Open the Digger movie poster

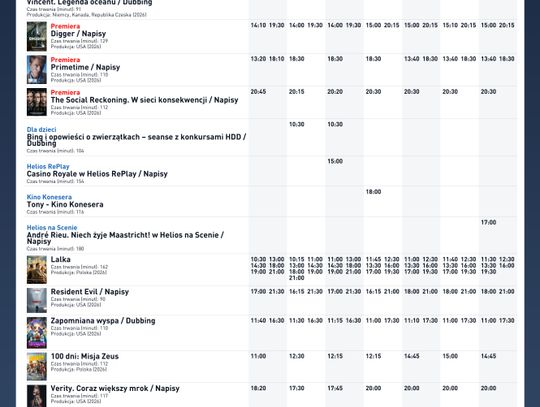37,36
